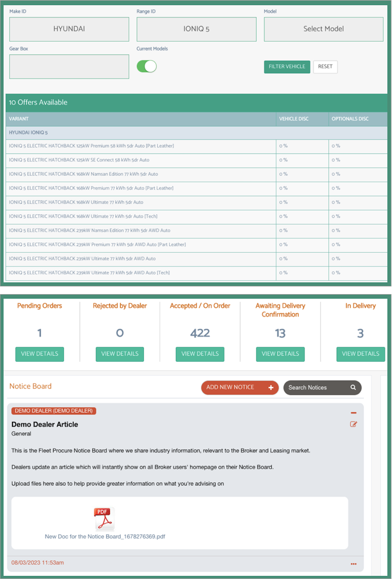
Task: View details for Rejected by Dealer
Action: tap(120, 353)
